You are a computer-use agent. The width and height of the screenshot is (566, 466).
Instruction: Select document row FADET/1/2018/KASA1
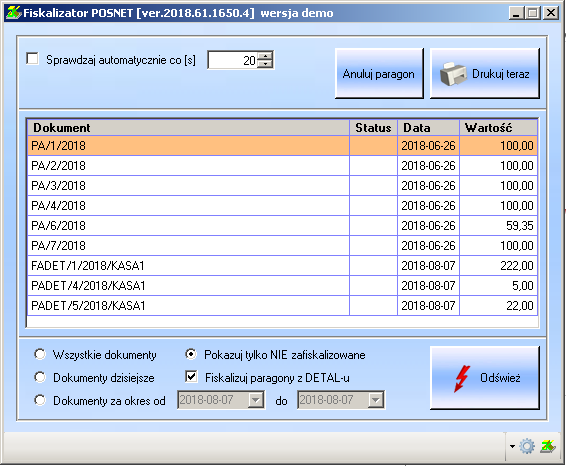pos(283,266)
